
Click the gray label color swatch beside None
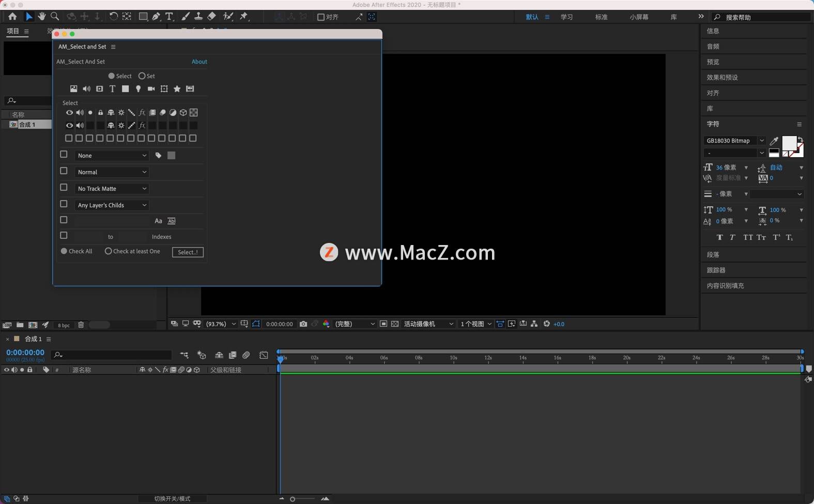(x=171, y=155)
